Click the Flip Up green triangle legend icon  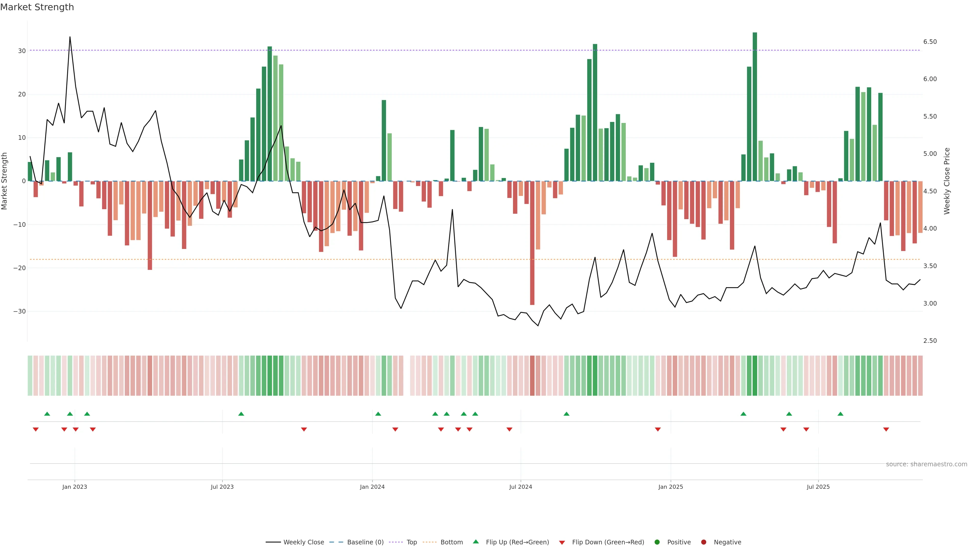[475, 542]
